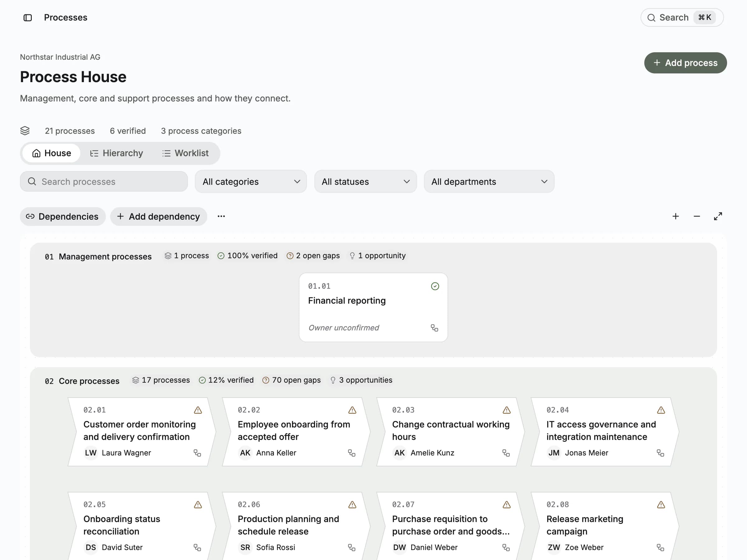Image resolution: width=747 pixels, height=560 pixels.
Task: Click warning icon on card 02.04
Action: (661, 410)
